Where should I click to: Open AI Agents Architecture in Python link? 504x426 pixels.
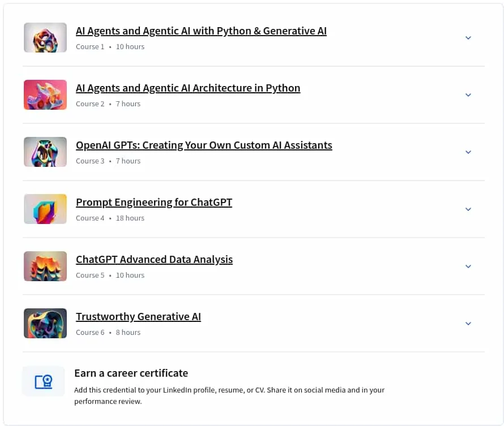pos(188,88)
